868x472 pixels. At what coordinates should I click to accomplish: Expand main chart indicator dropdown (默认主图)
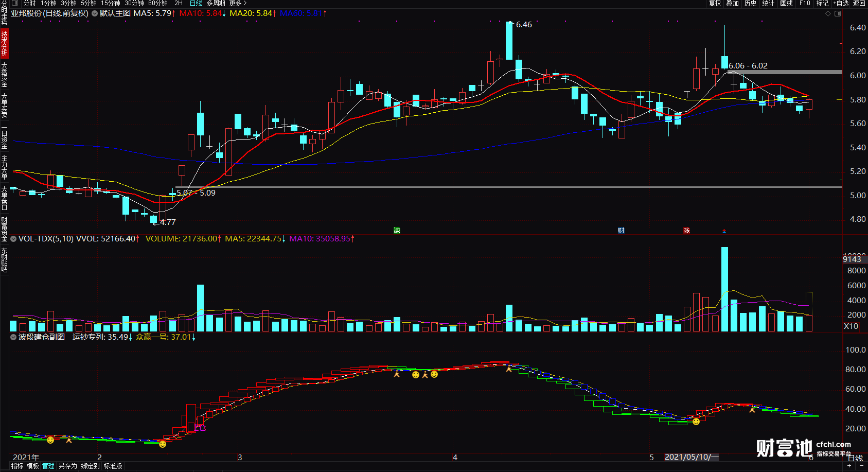click(95, 13)
